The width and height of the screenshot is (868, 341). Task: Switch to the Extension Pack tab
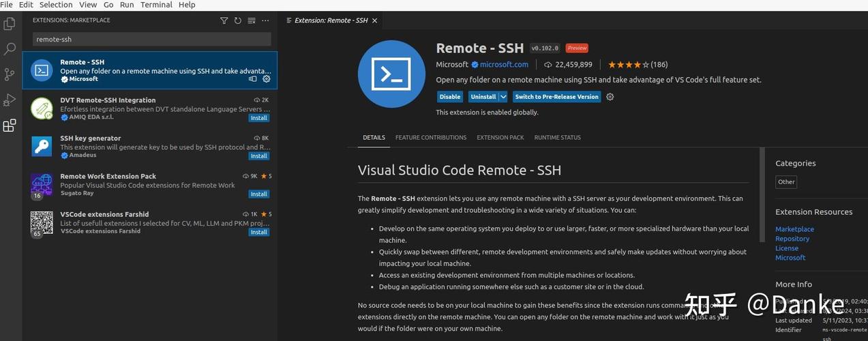(x=500, y=138)
